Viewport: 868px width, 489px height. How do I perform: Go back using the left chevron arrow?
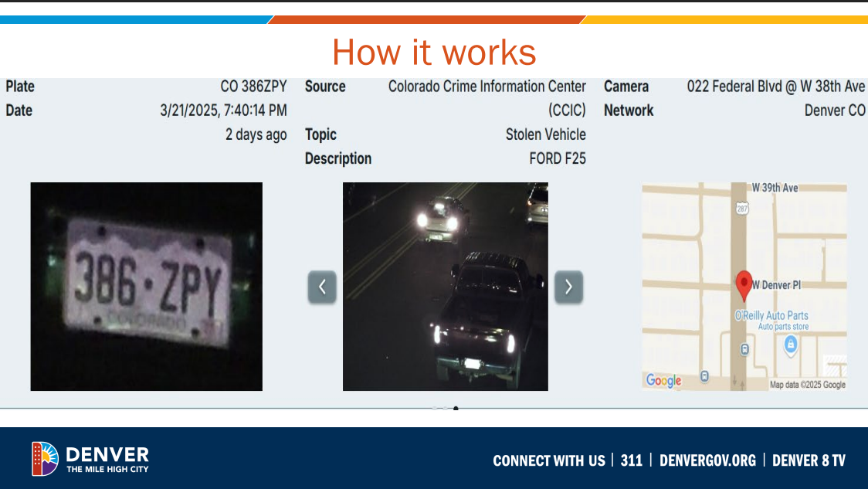coord(322,287)
